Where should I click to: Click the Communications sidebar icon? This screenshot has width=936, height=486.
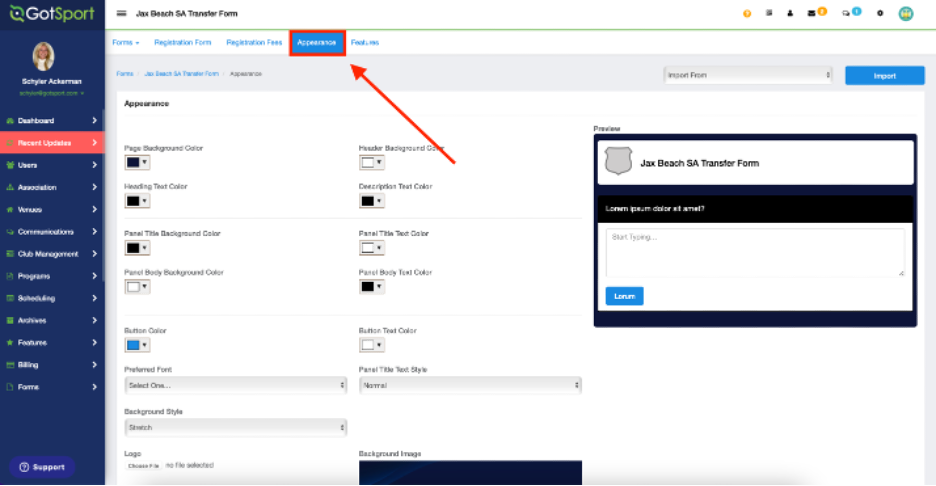coord(10,232)
